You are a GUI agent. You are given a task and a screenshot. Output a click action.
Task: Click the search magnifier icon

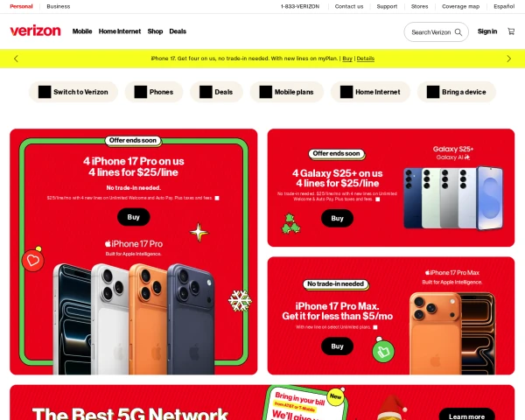[458, 32]
